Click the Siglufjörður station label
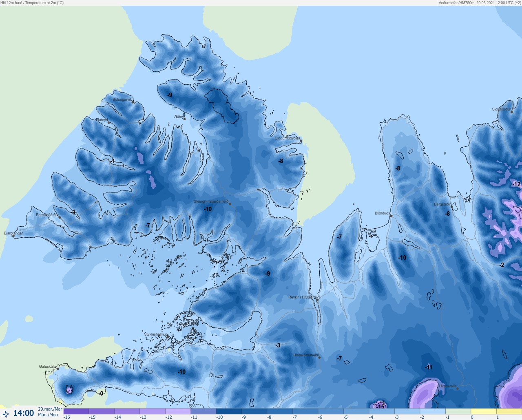Image resolution: width=522 pixels, height=420 pixels. coord(501,109)
